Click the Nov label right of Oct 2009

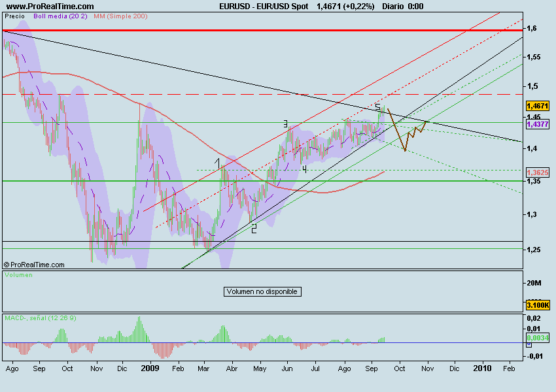(428, 368)
